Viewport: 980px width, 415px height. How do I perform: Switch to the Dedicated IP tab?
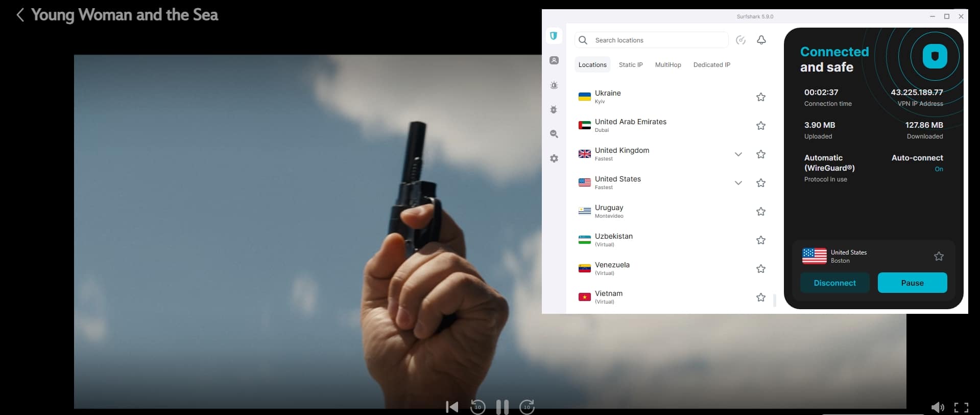712,65
